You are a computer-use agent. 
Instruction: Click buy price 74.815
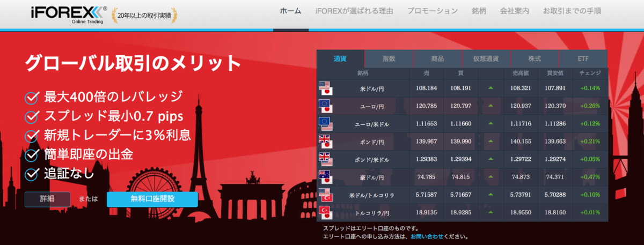[461, 177]
